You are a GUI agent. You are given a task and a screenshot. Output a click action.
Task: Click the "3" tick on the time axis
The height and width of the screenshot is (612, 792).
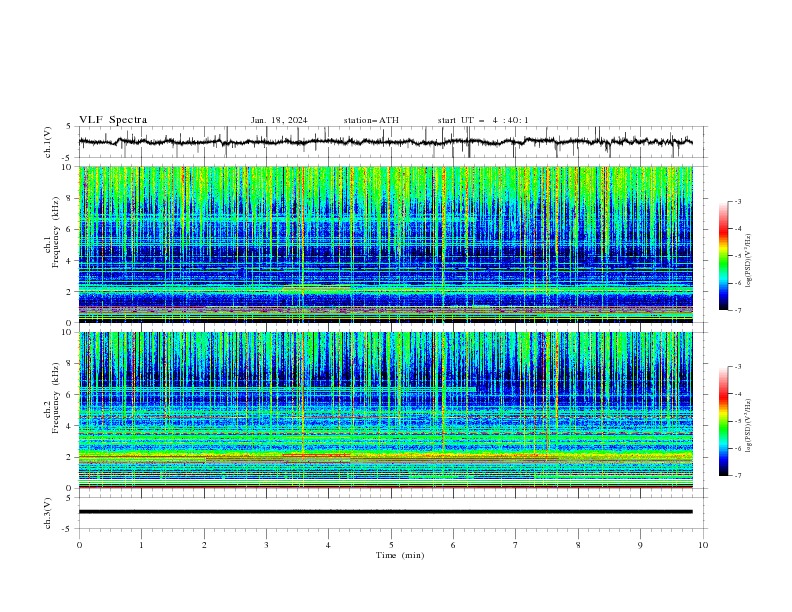click(x=267, y=545)
